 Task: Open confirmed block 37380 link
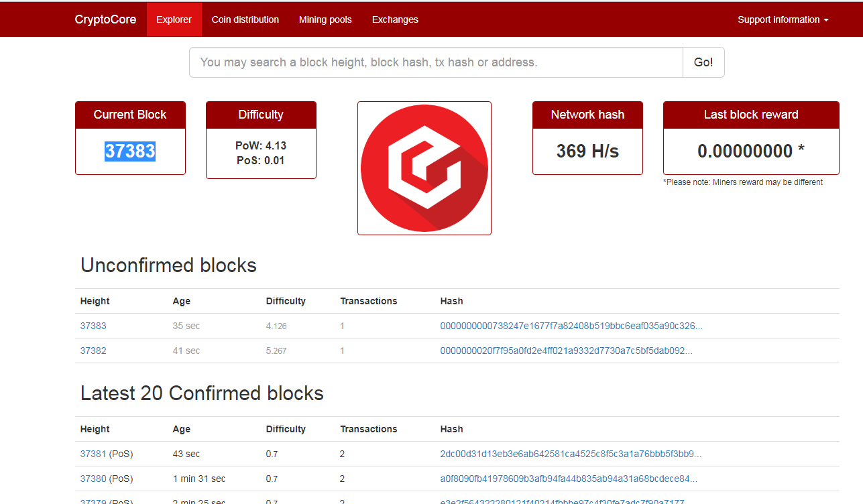pyautogui.click(x=93, y=479)
